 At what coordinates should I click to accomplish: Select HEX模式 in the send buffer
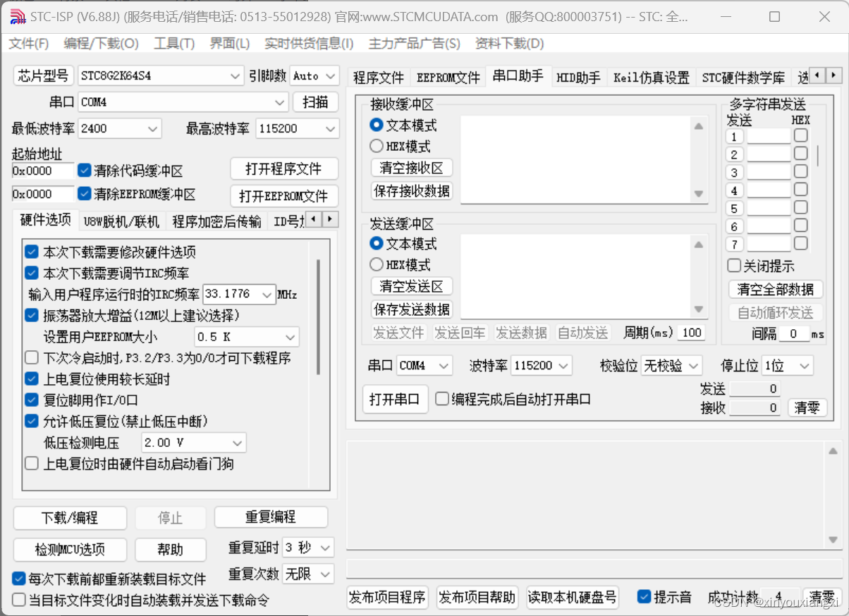[x=377, y=266]
